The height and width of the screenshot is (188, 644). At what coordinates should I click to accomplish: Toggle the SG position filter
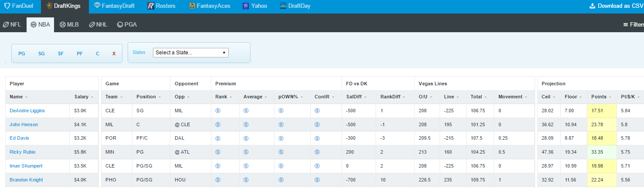click(41, 54)
